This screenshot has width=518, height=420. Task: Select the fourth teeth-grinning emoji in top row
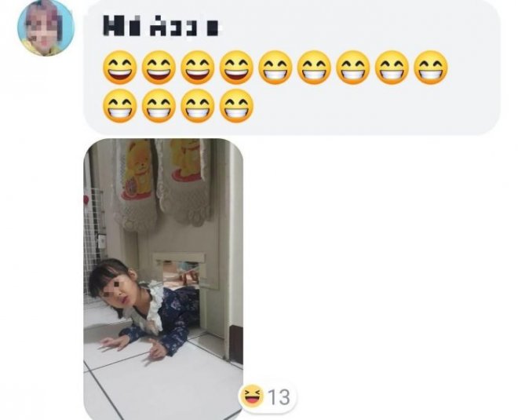point(392,68)
